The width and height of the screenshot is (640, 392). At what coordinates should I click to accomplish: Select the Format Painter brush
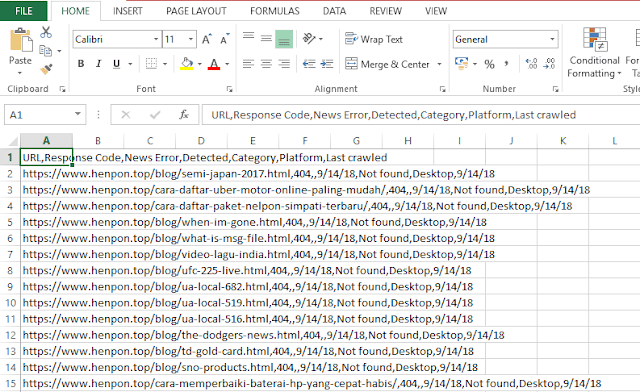46,69
